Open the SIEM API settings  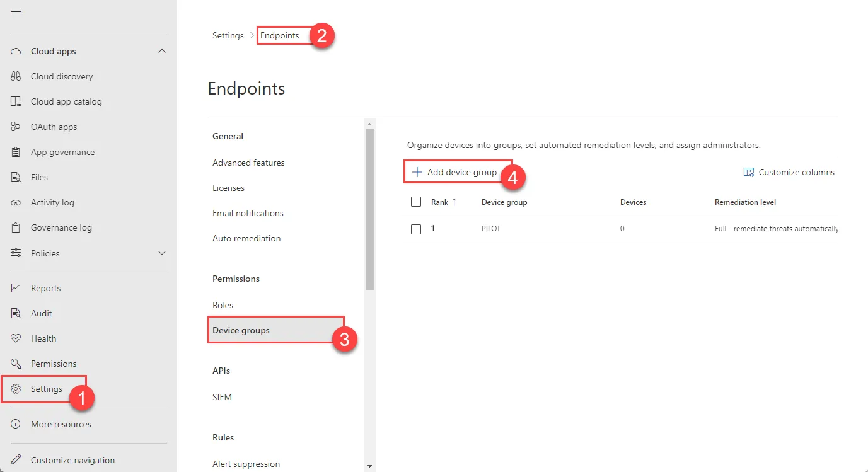pos(222,397)
